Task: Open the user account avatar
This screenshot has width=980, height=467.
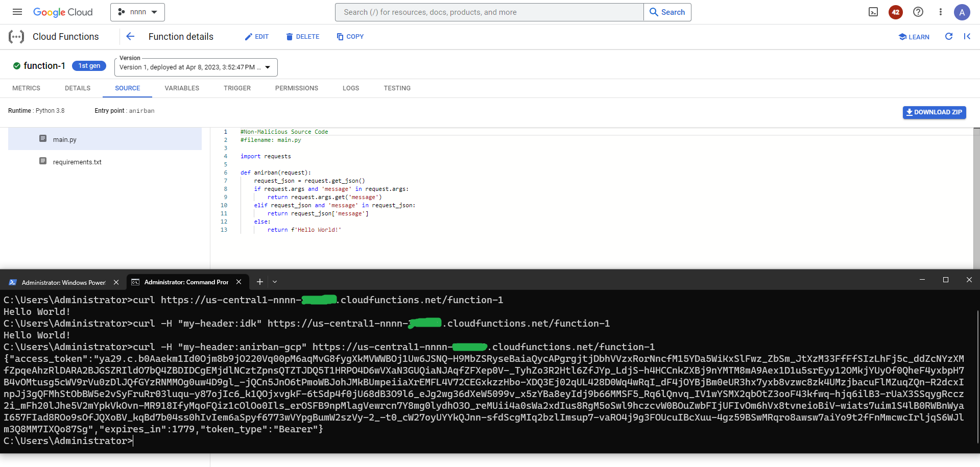Action: (962, 12)
